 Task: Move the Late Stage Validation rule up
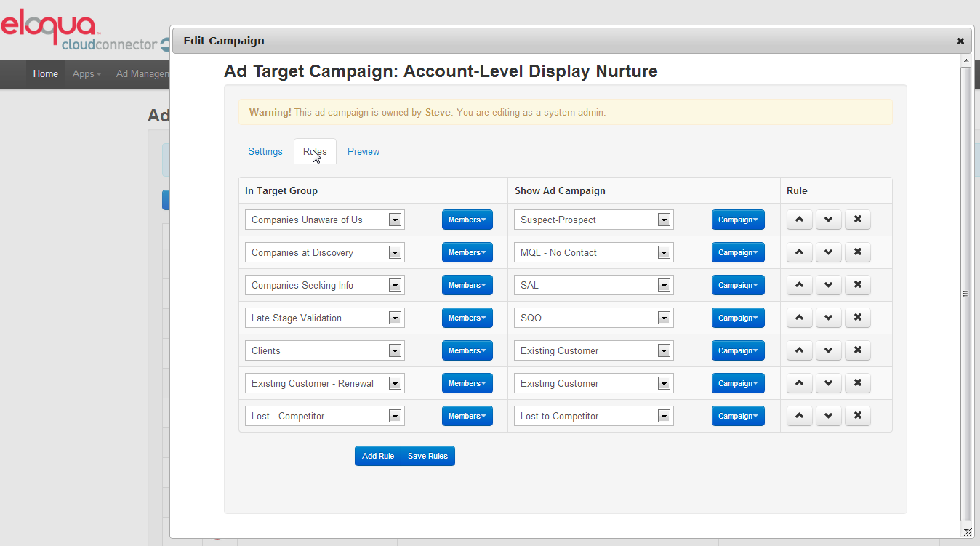point(799,318)
